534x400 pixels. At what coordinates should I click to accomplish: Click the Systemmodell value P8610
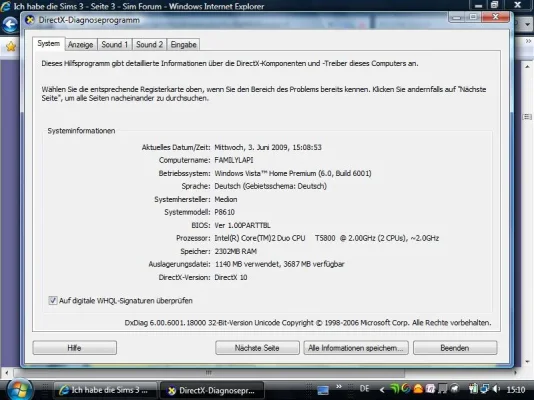point(224,212)
